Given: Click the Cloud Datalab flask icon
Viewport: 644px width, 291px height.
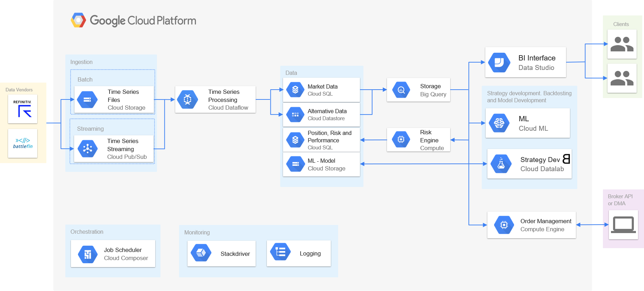Looking at the screenshot, I should click(501, 164).
